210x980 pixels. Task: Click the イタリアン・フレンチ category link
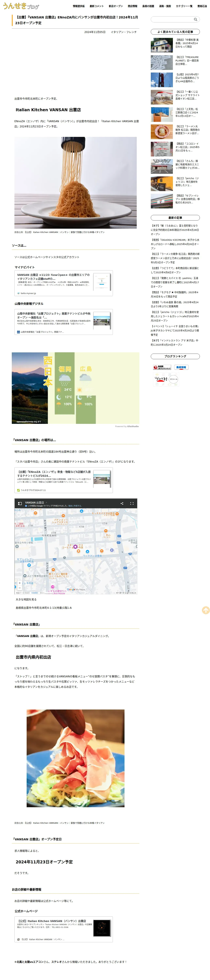[123, 32]
